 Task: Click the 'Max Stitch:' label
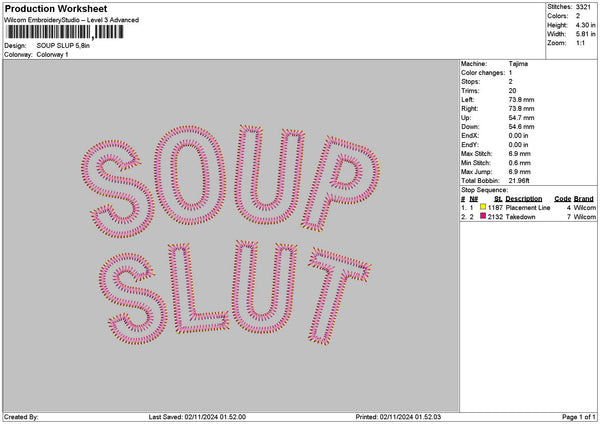pos(476,154)
